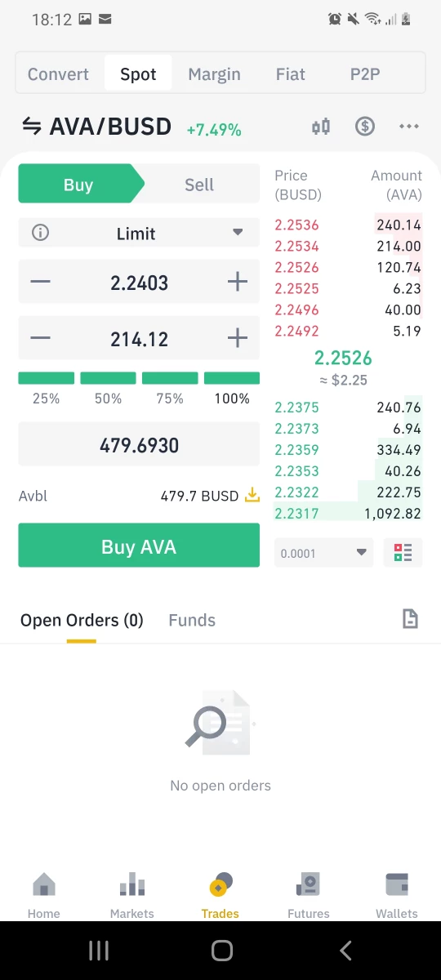The height and width of the screenshot is (980, 441).
Task: Open the AVA/BUSD pair selector
Action: coord(110,127)
